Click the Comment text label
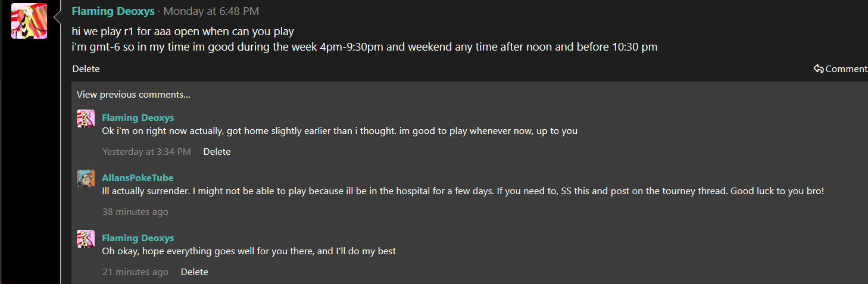 click(846, 69)
